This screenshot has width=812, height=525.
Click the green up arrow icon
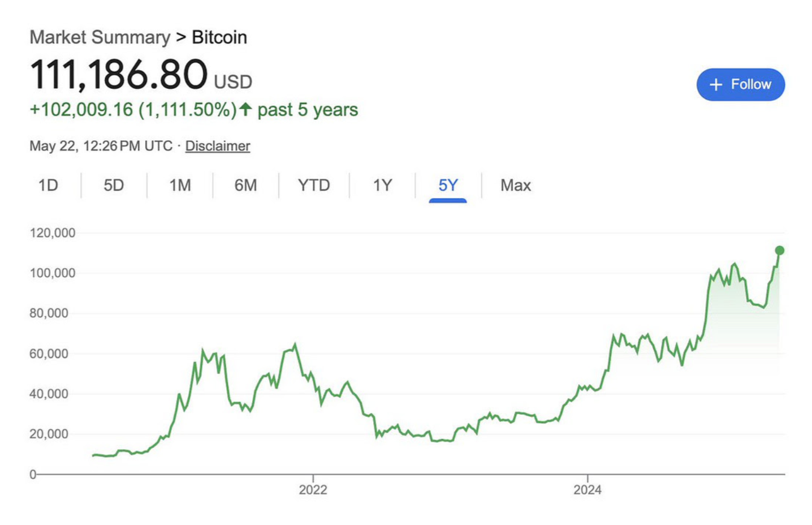pos(245,109)
